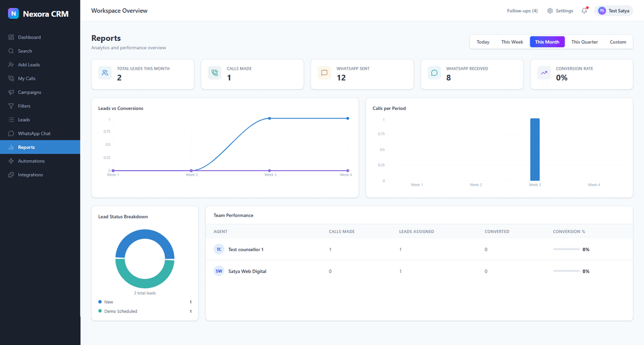Click the Converted column header
The width and height of the screenshot is (644, 345).
(497, 232)
